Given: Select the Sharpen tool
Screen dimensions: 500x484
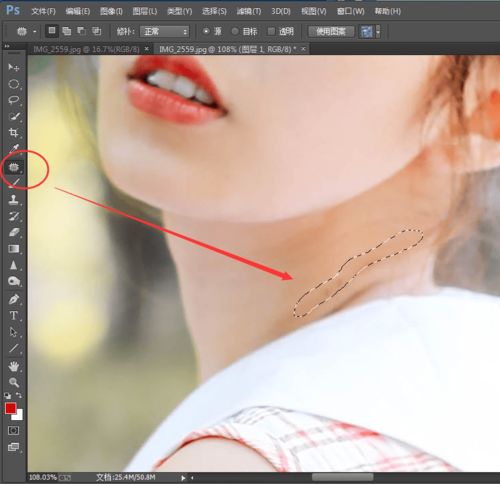Looking at the screenshot, I should (14, 265).
